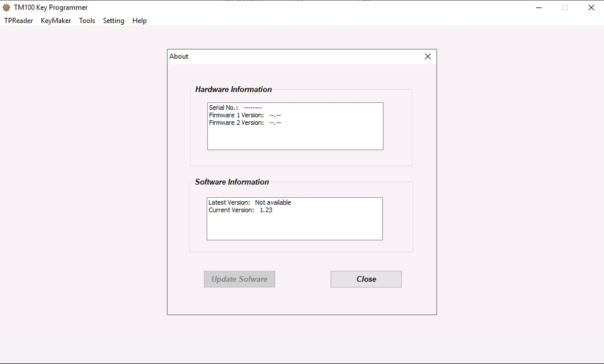Image resolution: width=604 pixels, height=364 pixels.
Task: Open the Tools menu
Action: pyautogui.click(x=87, y=21)
